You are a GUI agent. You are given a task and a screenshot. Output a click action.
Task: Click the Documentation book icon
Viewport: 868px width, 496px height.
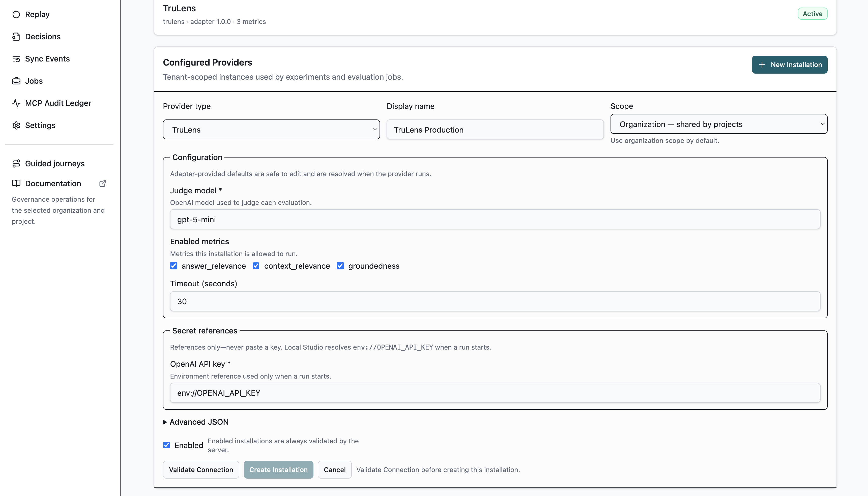16,183
